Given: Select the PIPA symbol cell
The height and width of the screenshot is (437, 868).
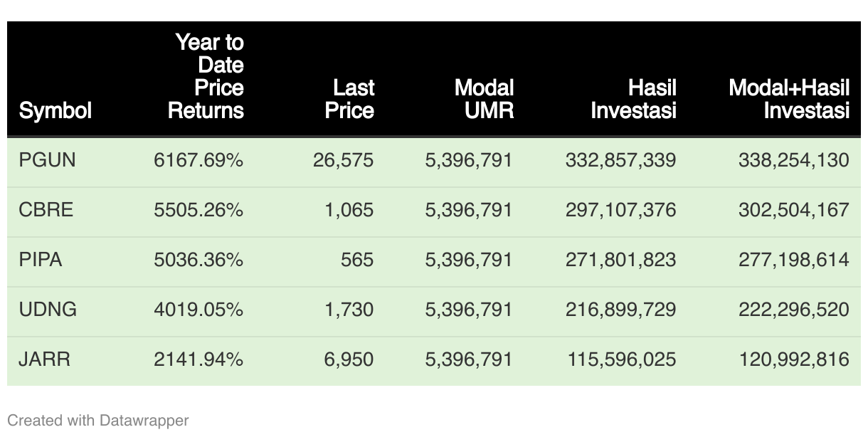Looking at the screenshot, I should tap(41, 260).
